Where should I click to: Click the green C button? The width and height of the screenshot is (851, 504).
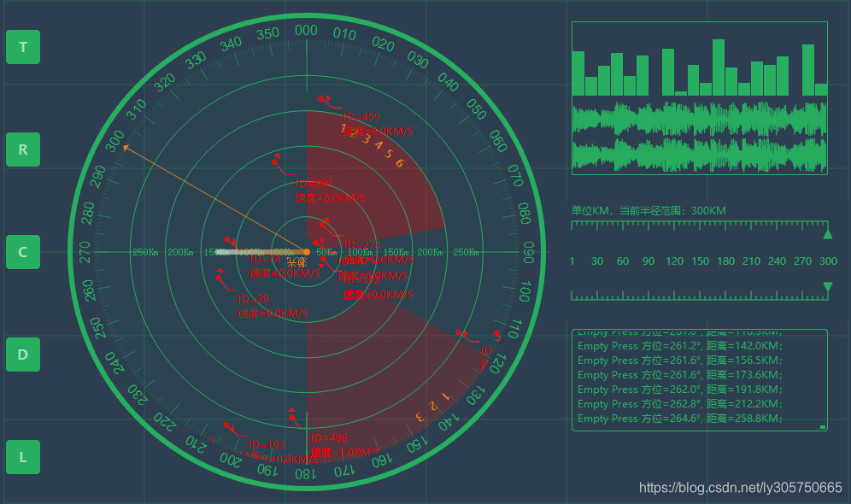23,252
